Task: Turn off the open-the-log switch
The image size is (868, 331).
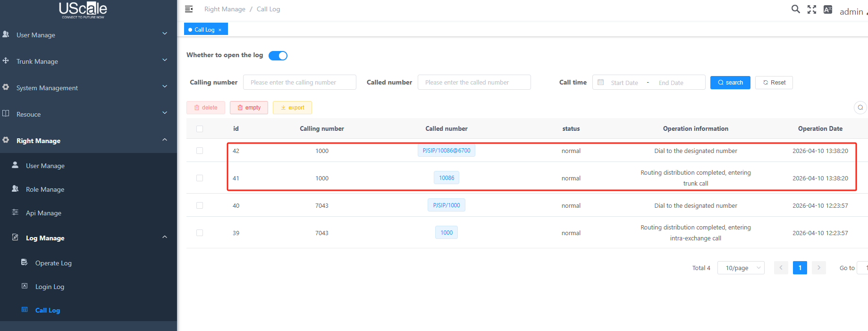Action: [278, 56]
